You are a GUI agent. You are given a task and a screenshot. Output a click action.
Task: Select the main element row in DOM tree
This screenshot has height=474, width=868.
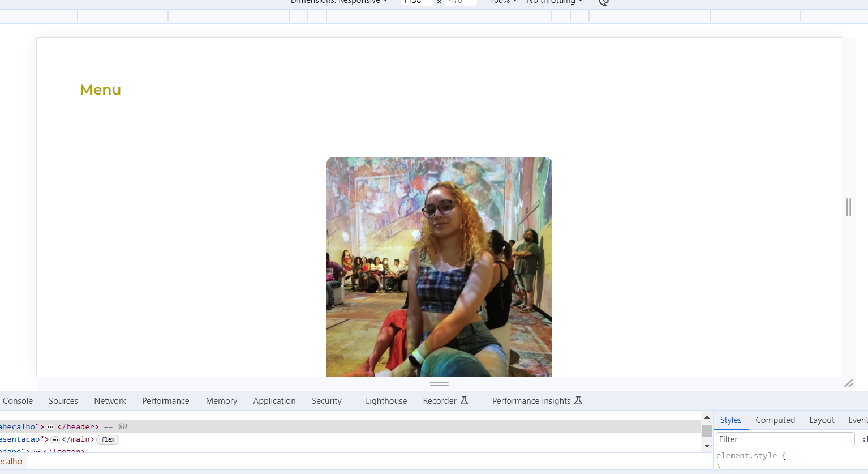[350, 439]
